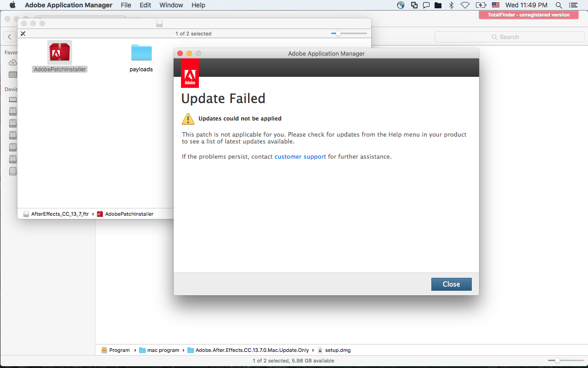Image resolution: width=588 pixels, height=368 pixels.
Task: Open the Edit menu
Action: (145, 5)
